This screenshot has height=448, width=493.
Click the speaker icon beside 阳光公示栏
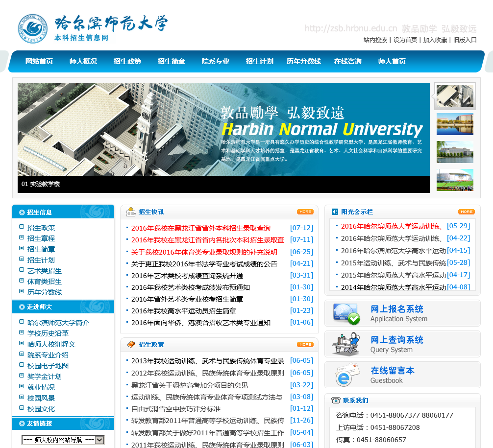click(335, 212)
